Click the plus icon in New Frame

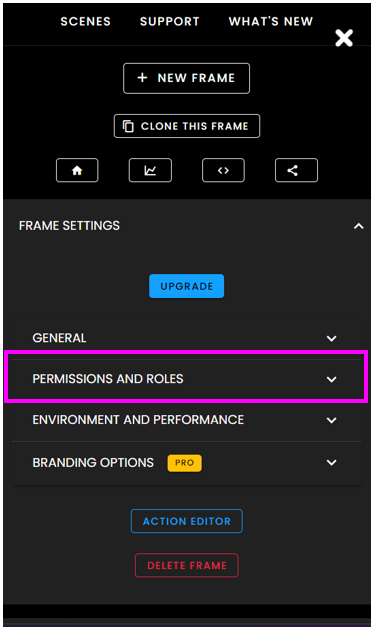click(x=142, y=78)
